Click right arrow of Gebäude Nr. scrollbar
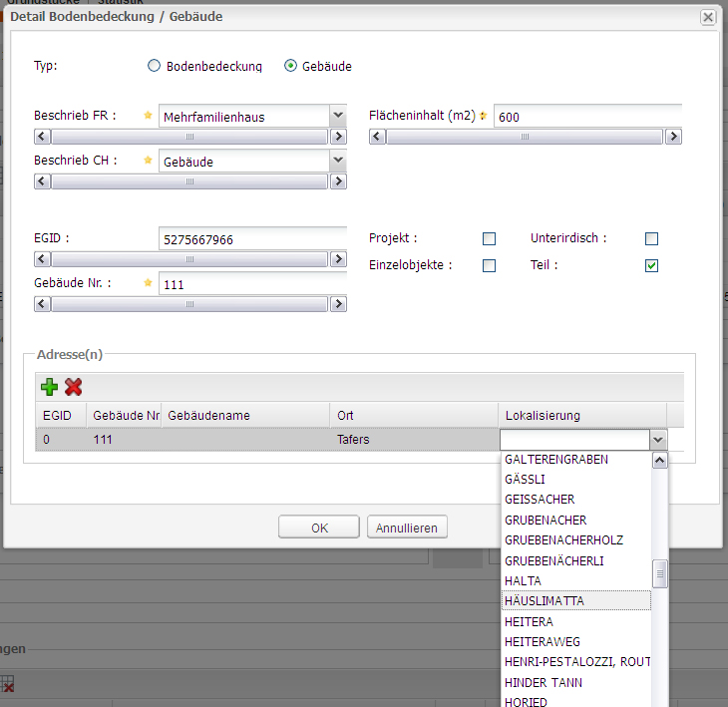This screenshot has width=728, height=707. (338, 304)
